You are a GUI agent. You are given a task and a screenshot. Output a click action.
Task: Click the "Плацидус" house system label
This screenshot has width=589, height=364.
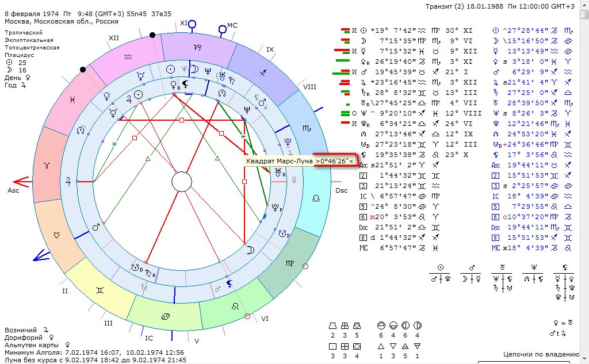(21, 55)
